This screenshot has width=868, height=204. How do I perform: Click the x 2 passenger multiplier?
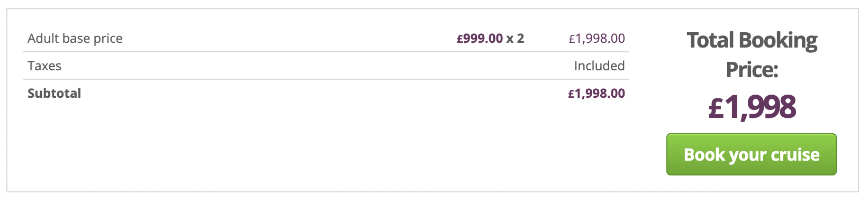click(x=515, y=39)
